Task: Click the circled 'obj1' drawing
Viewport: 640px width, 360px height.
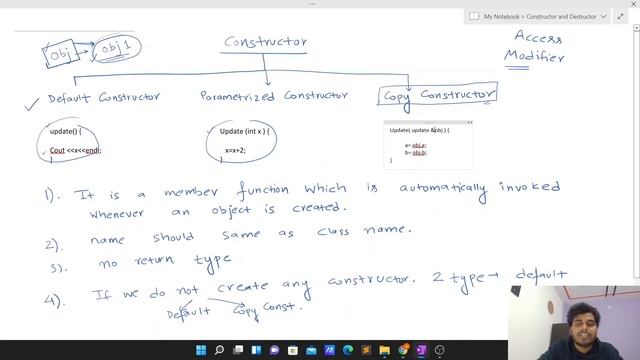Action: [x=117, y=49]
